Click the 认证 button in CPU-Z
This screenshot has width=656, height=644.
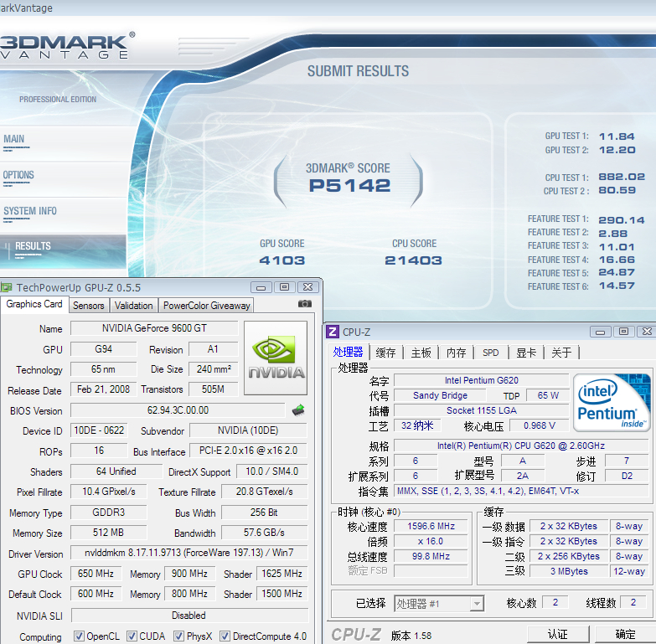point(557,634)
